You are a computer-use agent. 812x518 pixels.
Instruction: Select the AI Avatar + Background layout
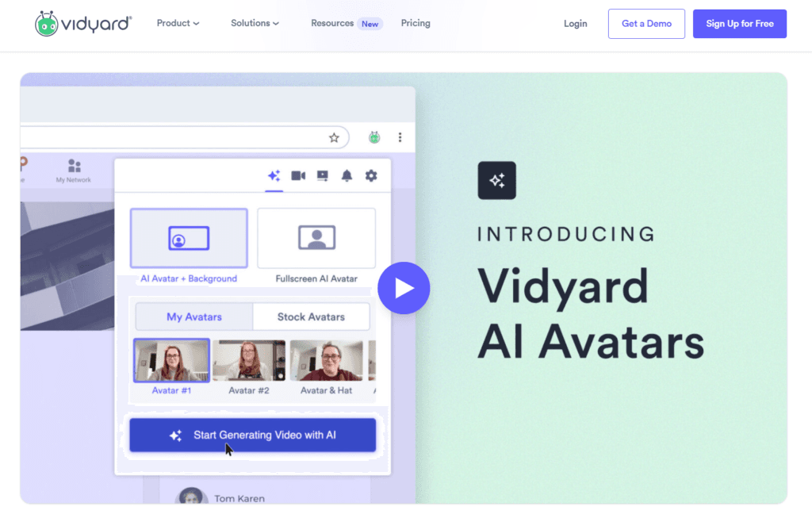189,237
